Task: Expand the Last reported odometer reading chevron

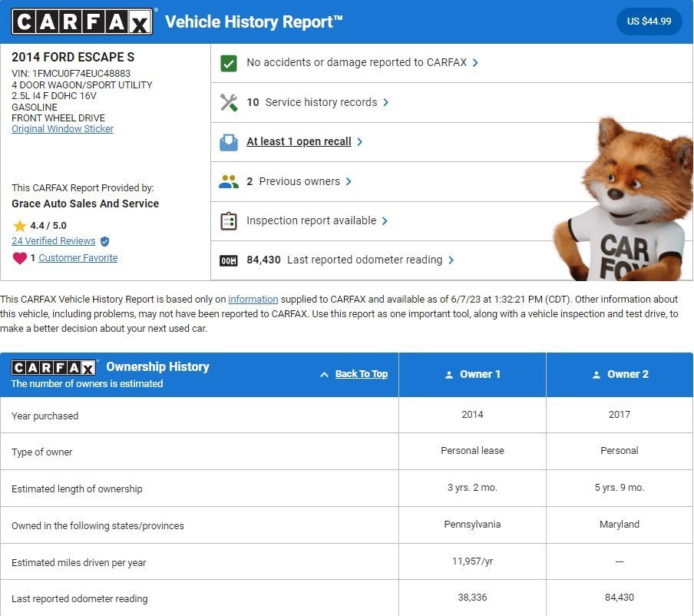Action: pos(451,260)
